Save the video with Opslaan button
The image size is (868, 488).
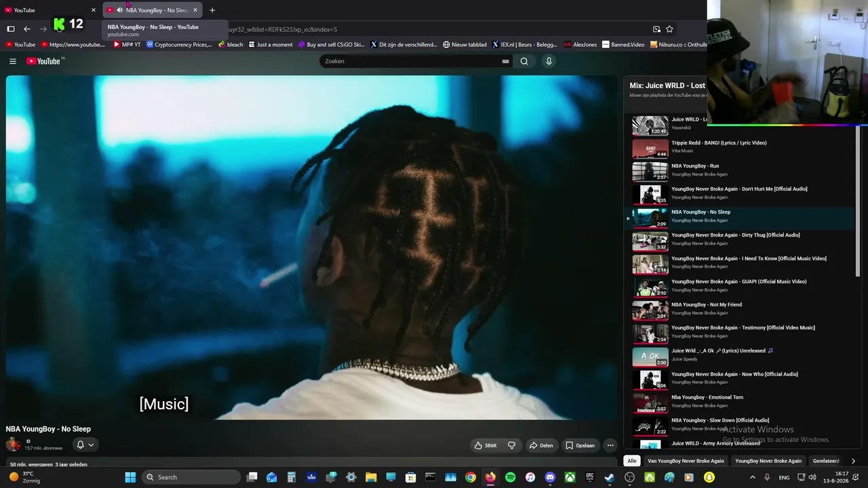pyautogui.click(x=580, y=445)
